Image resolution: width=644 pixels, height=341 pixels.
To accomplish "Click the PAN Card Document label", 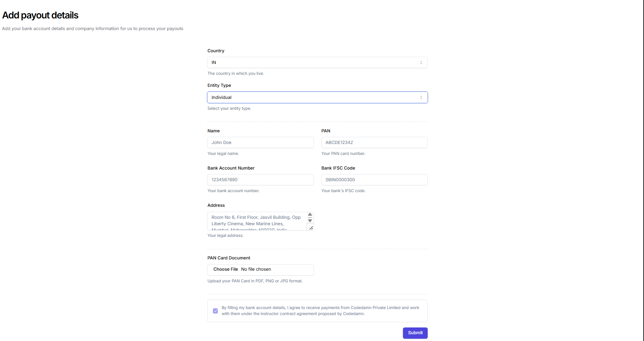I will point(229,258).
